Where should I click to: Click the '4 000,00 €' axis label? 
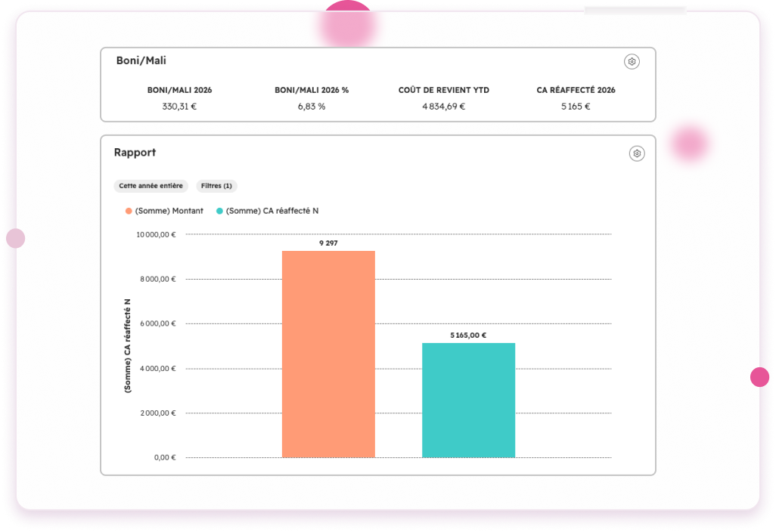[158, 369]
